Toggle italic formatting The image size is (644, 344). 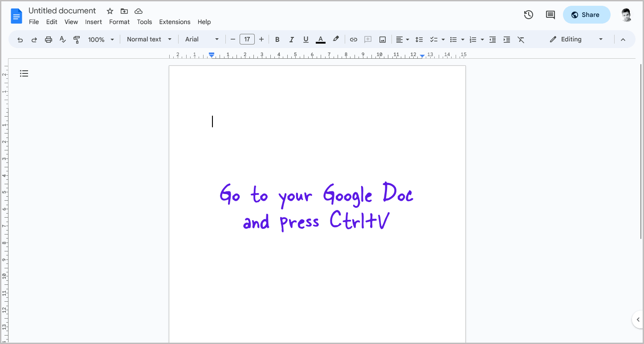click(x=292, y=40)
